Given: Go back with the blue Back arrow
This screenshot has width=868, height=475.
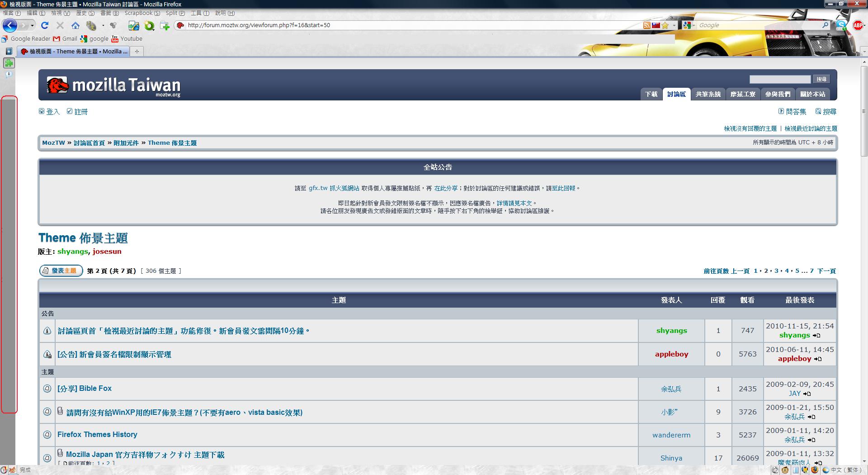Looking at the screenshot, I should pyautogui.click(x=10, y=25).
